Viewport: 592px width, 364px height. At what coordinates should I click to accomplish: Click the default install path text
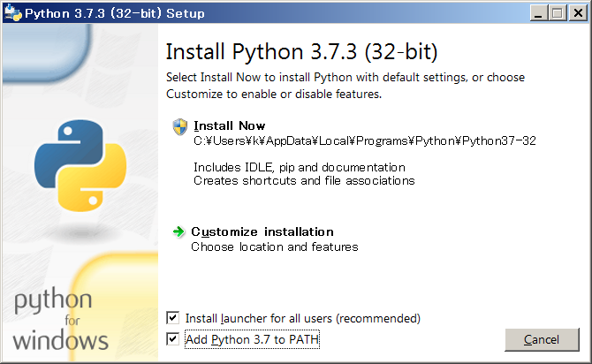pyautogui.click(x=365, y=140)
